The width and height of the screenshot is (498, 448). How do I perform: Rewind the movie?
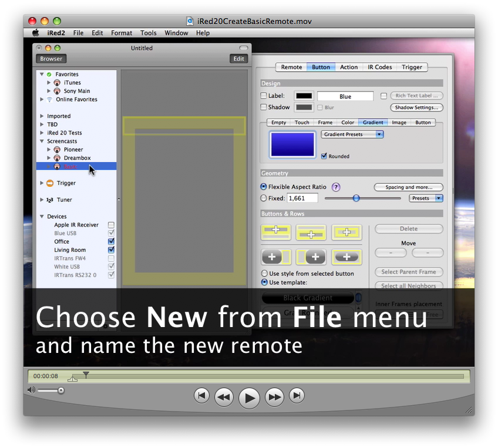pyautogui.click(x=224, y=397)
